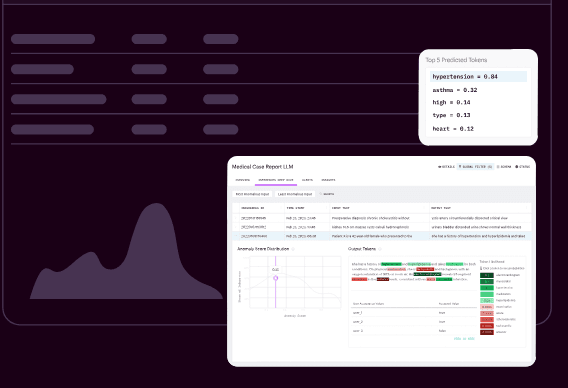Select the row starting 'Postoperative diagnosis chronic cholecystitis'
The width and height of the screenshot is (568, 388).
382,218
